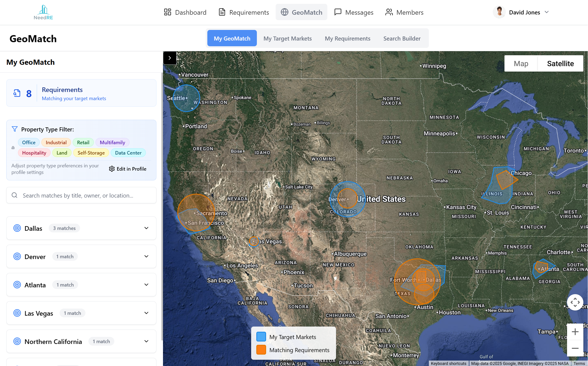588x366 pixels.
Task: Click the Las Vegas map marker circle
Action: pos(254,241)
